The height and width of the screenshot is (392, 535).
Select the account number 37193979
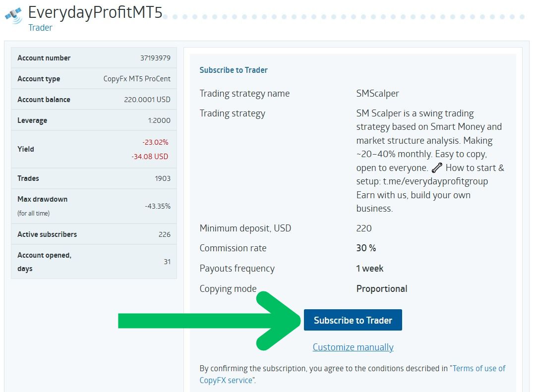[155, 58]
